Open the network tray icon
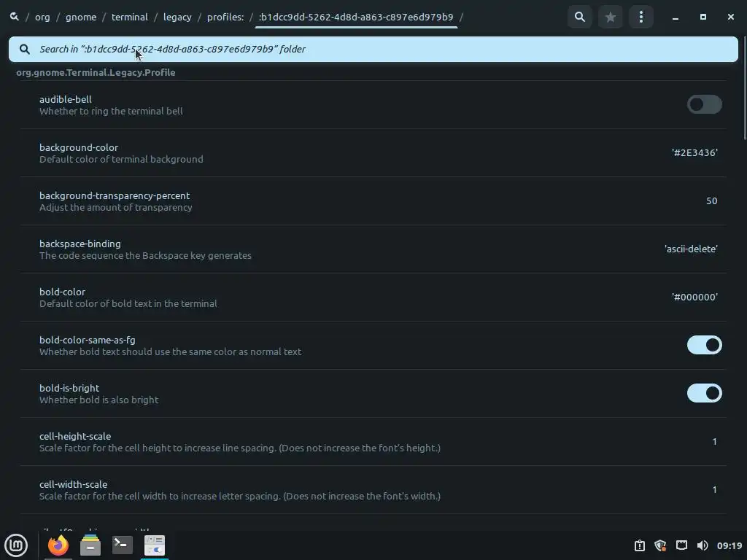The height and width of the screenshot is (560, 747). pyautogui.click(x=681, y=545)
